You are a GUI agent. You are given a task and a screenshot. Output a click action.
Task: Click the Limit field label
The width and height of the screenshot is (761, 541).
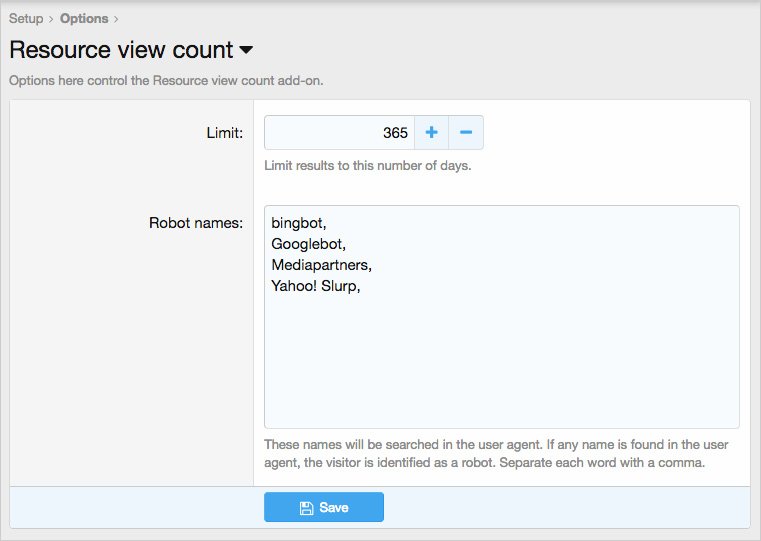pyautogui.click(x=223, y=133)
